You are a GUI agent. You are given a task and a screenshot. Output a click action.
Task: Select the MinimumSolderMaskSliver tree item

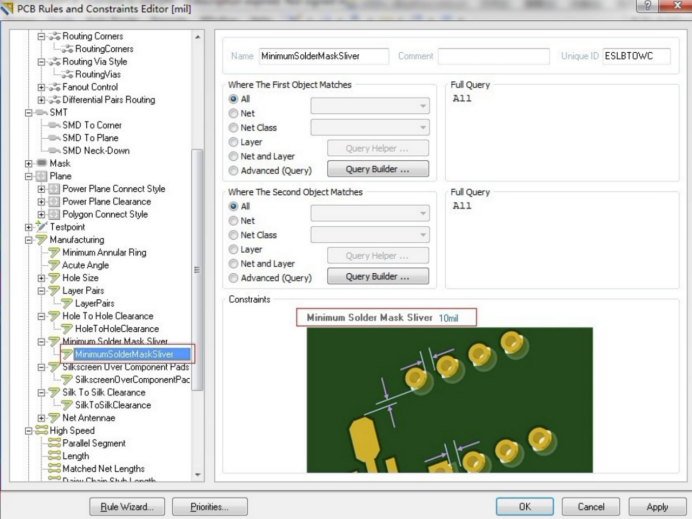click(124, 354)
